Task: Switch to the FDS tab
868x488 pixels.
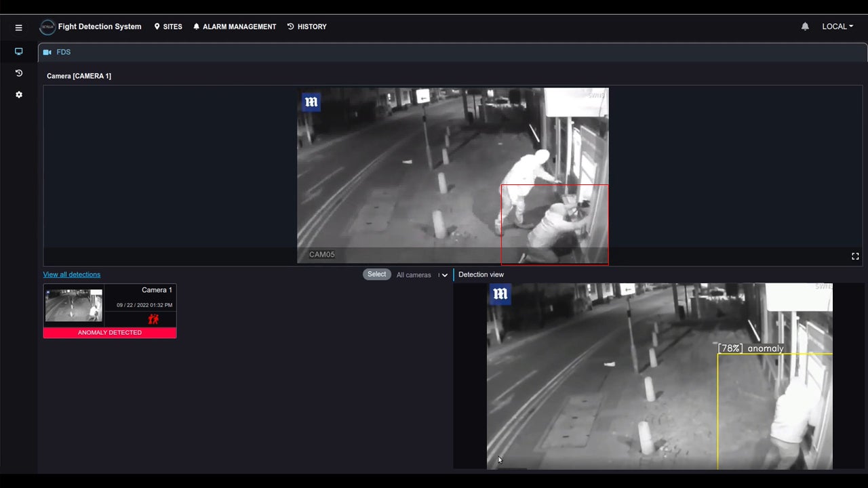Action: [57, 52]
